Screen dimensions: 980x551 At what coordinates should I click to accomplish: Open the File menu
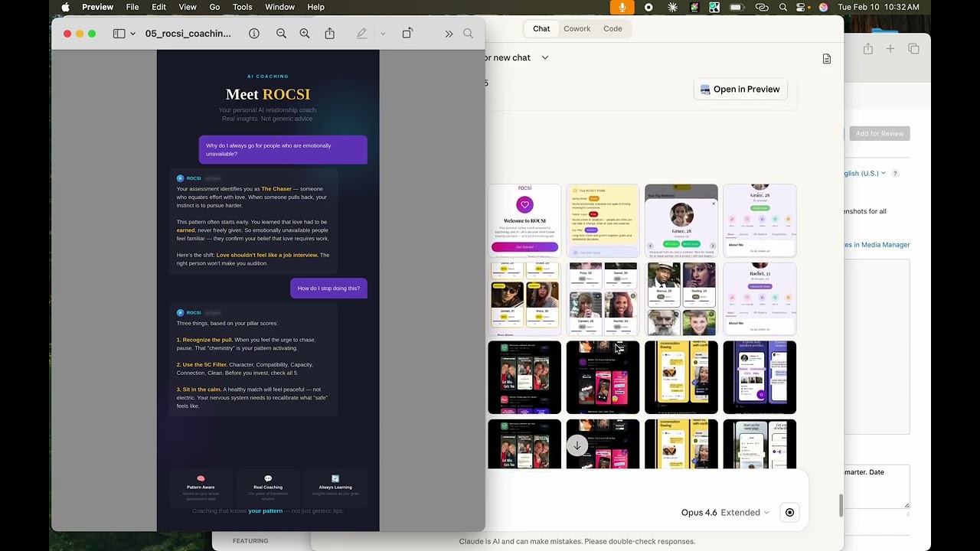(132, 7)
